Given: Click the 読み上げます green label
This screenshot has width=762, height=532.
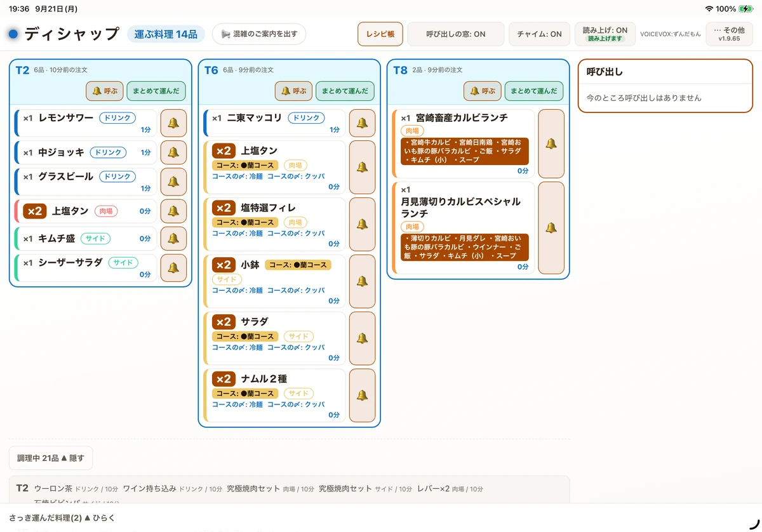Looking at the screenshot, I should coord(605,39).
